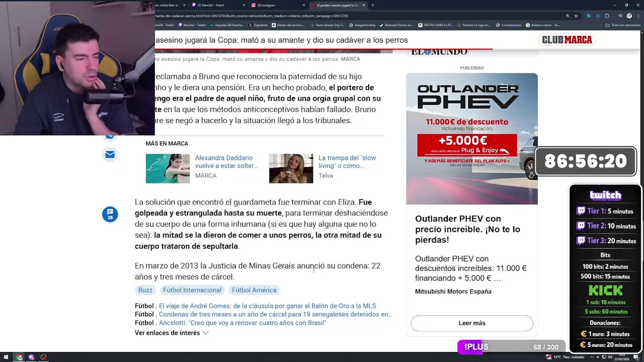
Task: Open the André Gomes MLS article link
Action: [x=267, y=306]
